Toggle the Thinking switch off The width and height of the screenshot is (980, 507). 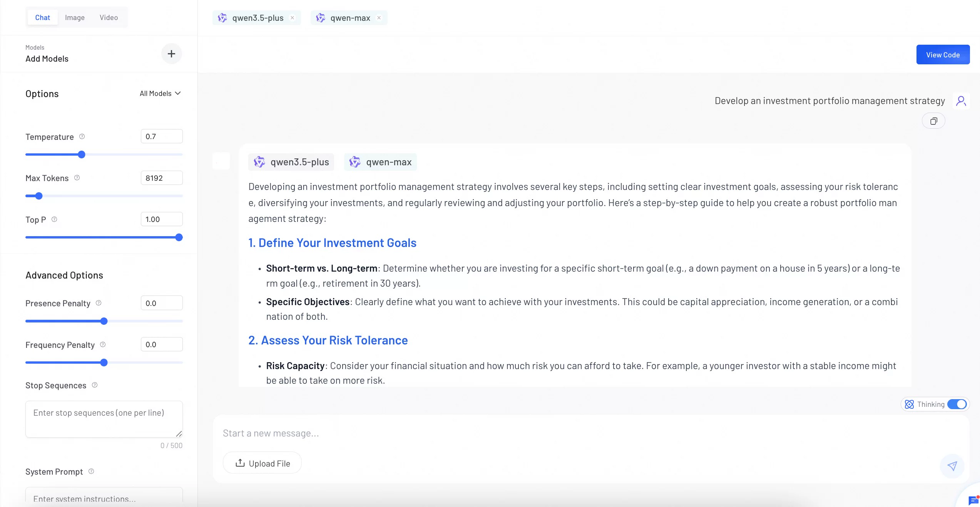pyautogui.click(x=957, y=404)
